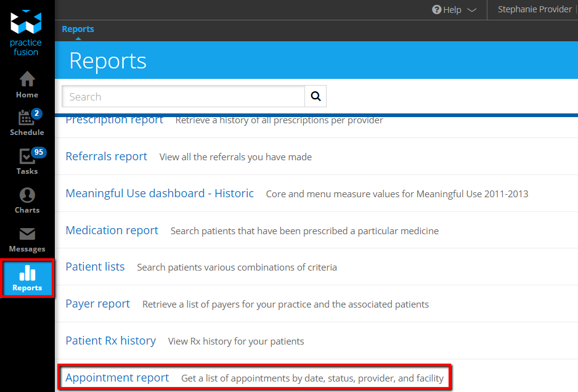
Task: Click the Practice Fusion logo
Action: point(26,33)
